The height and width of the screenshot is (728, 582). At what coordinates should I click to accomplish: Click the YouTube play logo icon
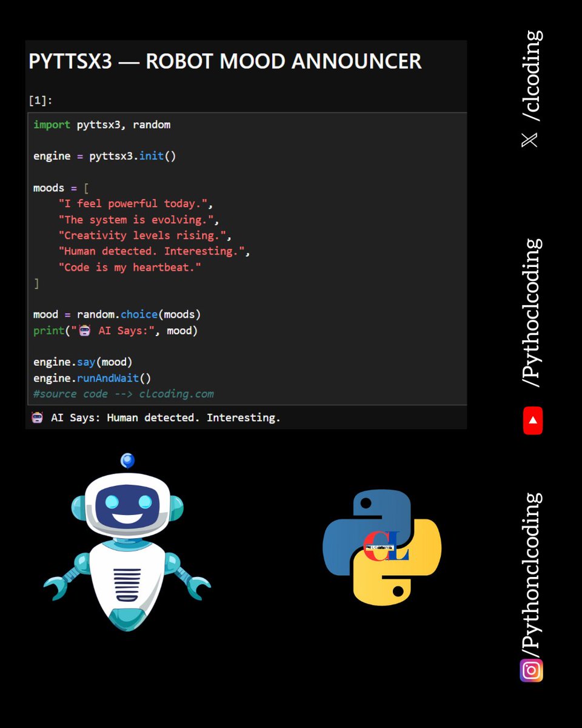[x=532, y=420]
